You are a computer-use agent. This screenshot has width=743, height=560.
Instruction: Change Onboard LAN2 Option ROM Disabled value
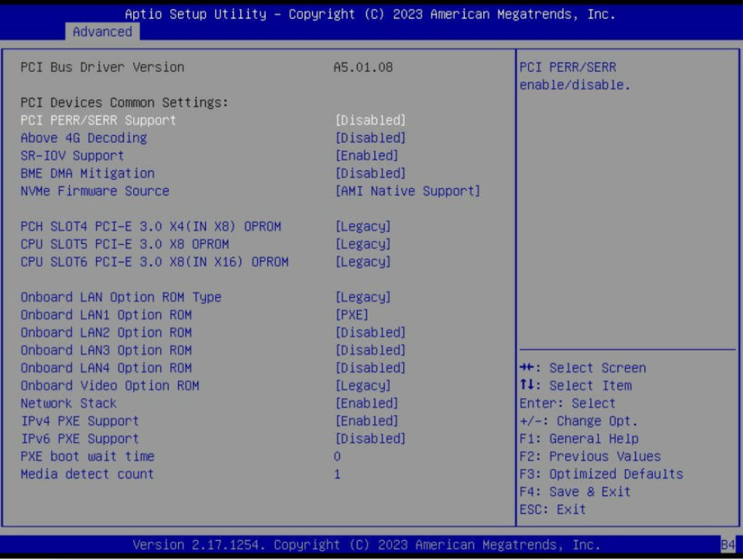tap(370, 333)
